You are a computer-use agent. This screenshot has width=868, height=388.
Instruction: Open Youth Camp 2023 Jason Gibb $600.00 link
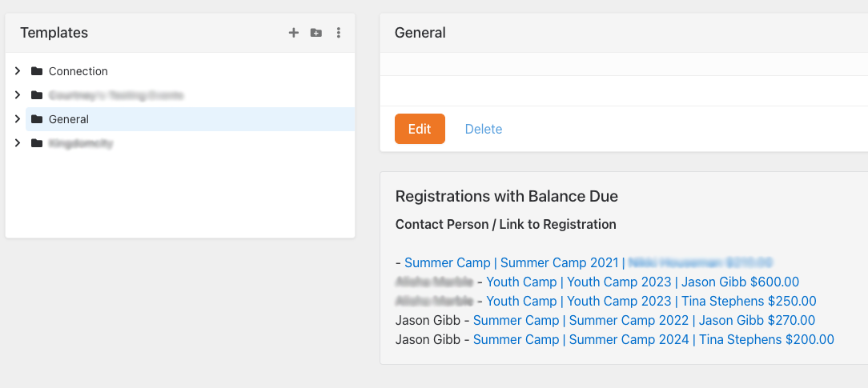point(642,282)
